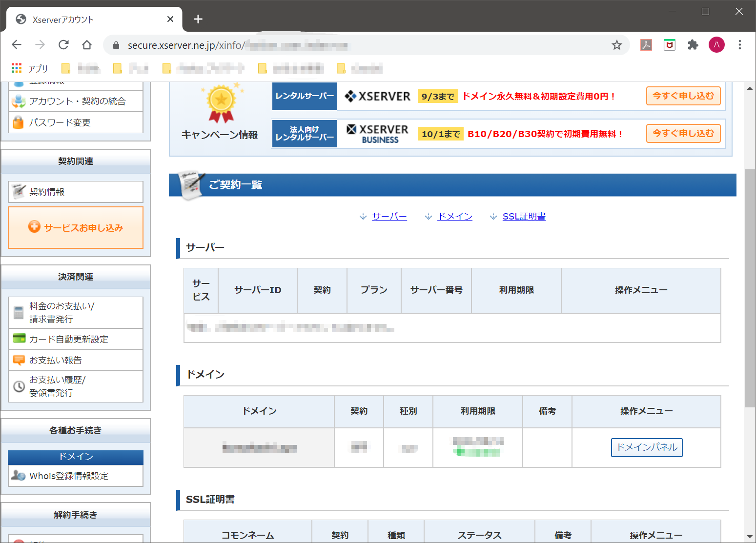Click the document icon beside 契約情報
The height and width of the screenshot is (543, 756).
(x=19, y=191)
